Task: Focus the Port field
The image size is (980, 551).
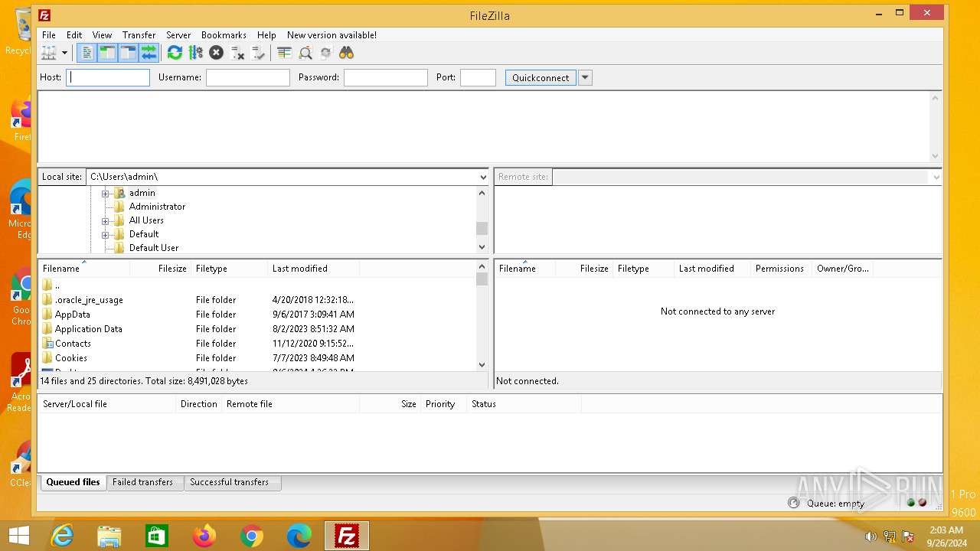Action: (479, 77)
